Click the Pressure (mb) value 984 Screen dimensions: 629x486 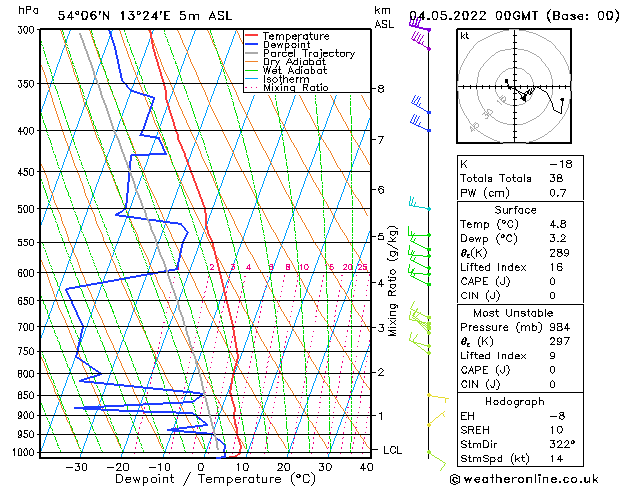pyautogui.click(x=560, y=327)
